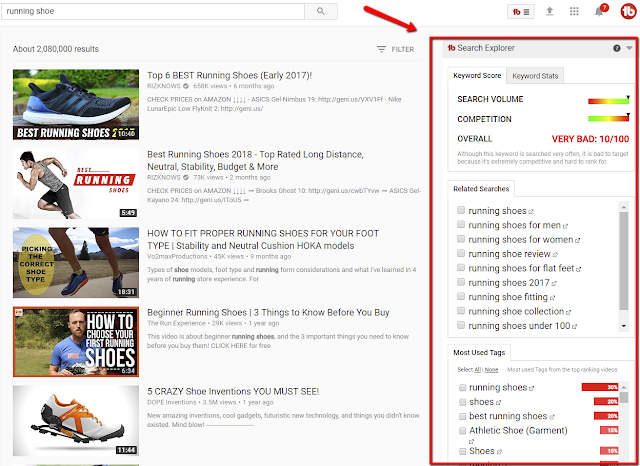This screenshot has height=466, width=640.
Task: Open the Best Running Shoes 10:40 thumbnail
Action: (x=76, y=104)
